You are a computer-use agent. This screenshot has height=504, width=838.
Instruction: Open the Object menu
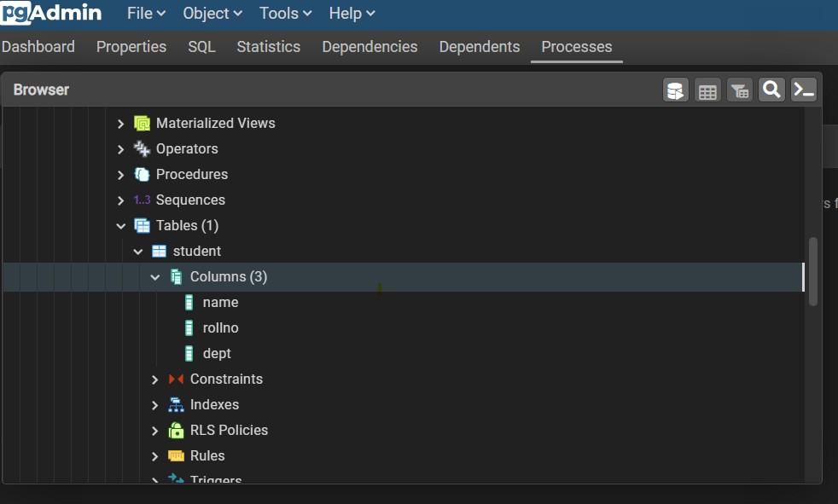212,14
